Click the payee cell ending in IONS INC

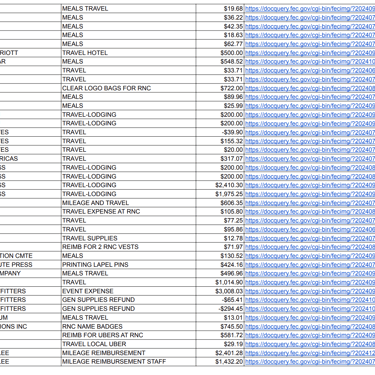[x=31, y=327]
